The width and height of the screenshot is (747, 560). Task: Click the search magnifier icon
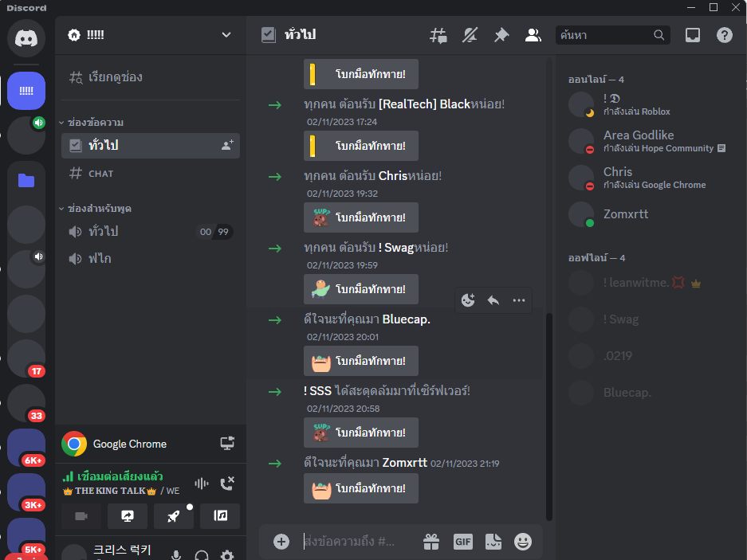click(659, 35)
